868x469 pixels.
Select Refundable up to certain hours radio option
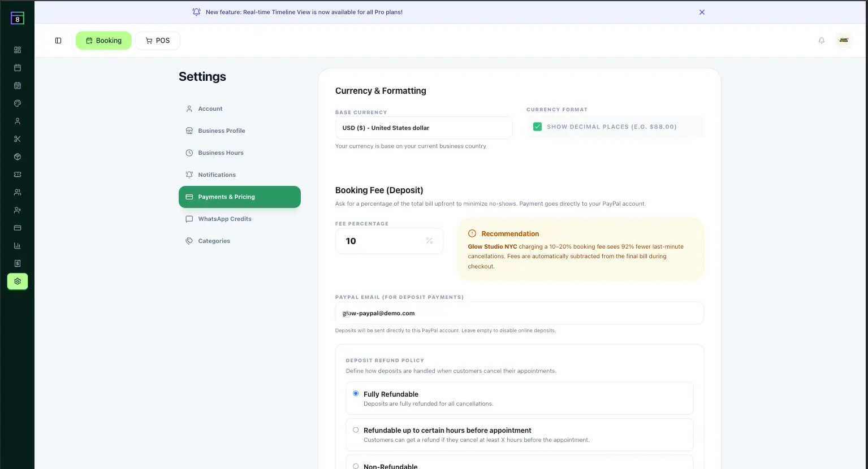pyautogui.click(x=356, y=430)
